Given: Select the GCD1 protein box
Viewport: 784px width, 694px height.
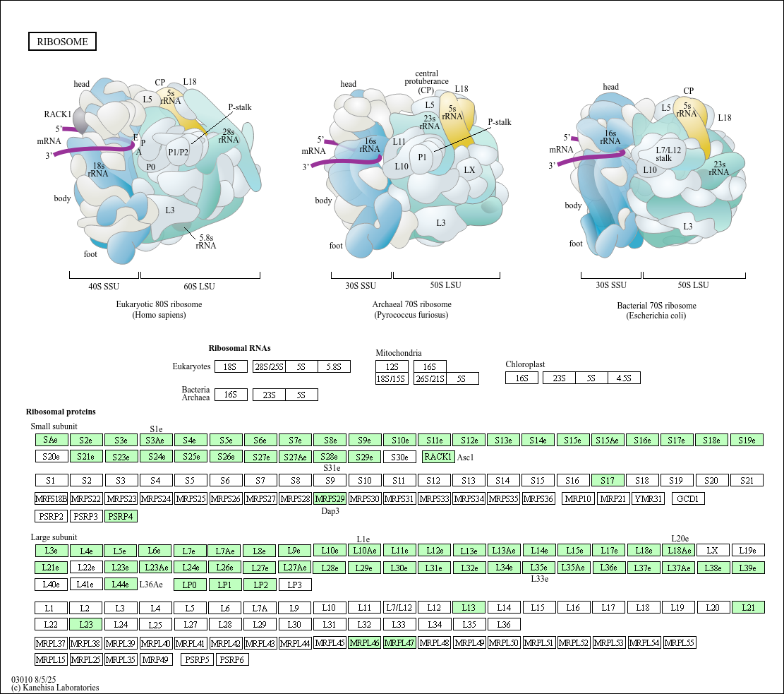Looking at the screenshot, I should click(687, 499).
